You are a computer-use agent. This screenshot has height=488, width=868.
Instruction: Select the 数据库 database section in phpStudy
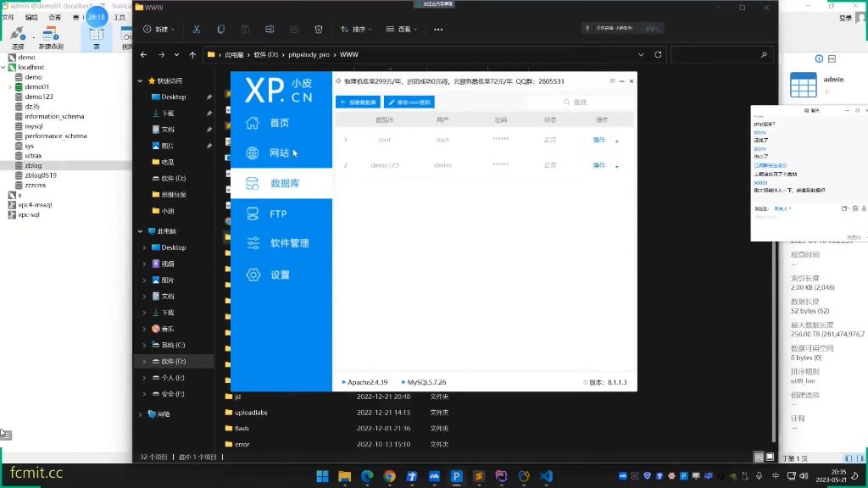[x=281, y=183]
